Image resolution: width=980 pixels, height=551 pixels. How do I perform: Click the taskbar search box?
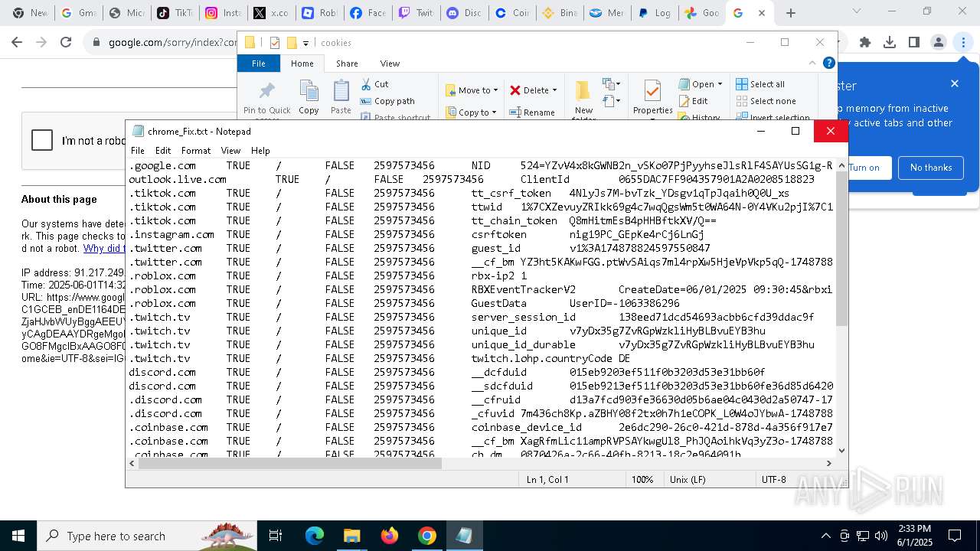[147, 536]
